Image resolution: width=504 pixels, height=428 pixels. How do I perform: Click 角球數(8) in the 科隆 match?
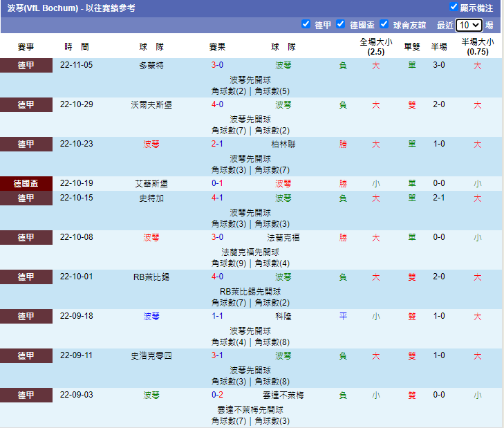coord(272,342)
